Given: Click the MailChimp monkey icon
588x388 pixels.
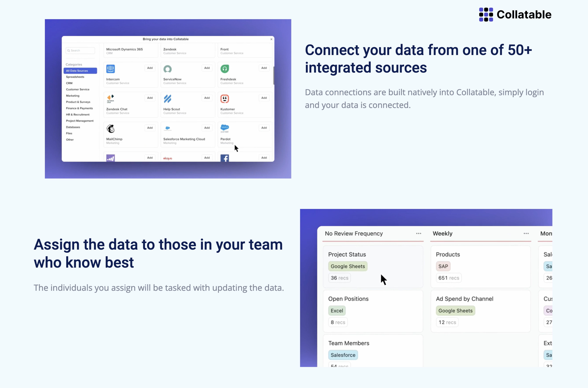Looking at the screenshot, I should 111,129.
